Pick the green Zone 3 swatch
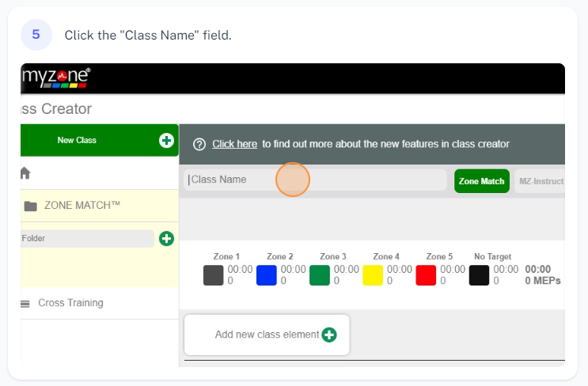The height and width of the screenshot is (386, 588). coord(320,274)
